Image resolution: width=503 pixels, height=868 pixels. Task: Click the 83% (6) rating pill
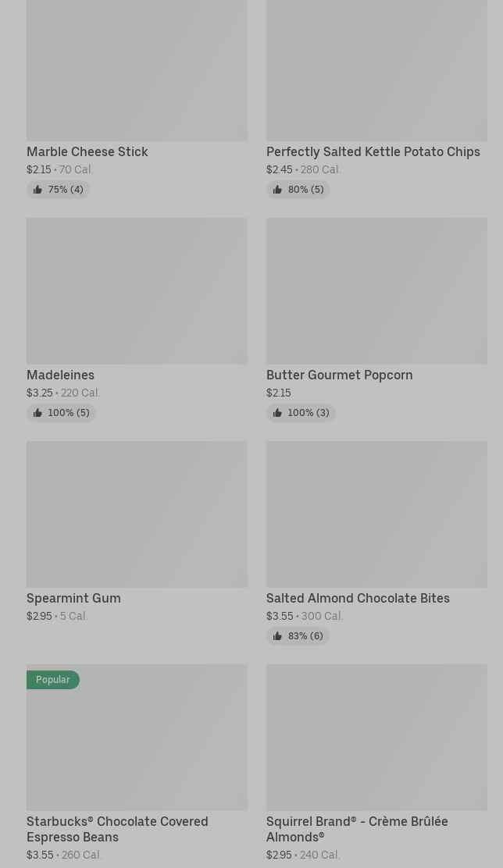point(298,636)
